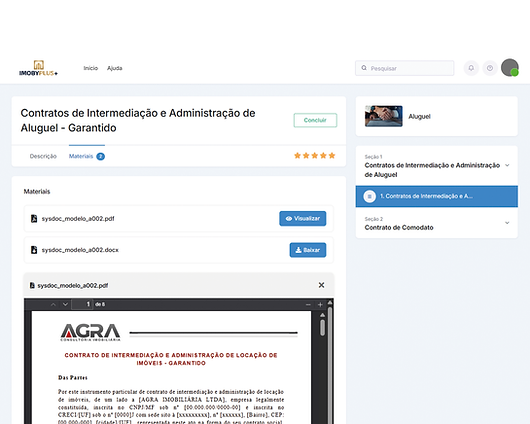Open the notifications bell icon

[x=471, y=68]
